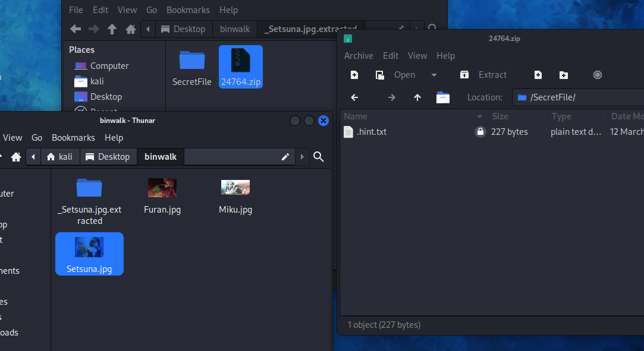Click the home icon in the top Thunar window
Screen dimensions: 644x351
coord(131,29)
